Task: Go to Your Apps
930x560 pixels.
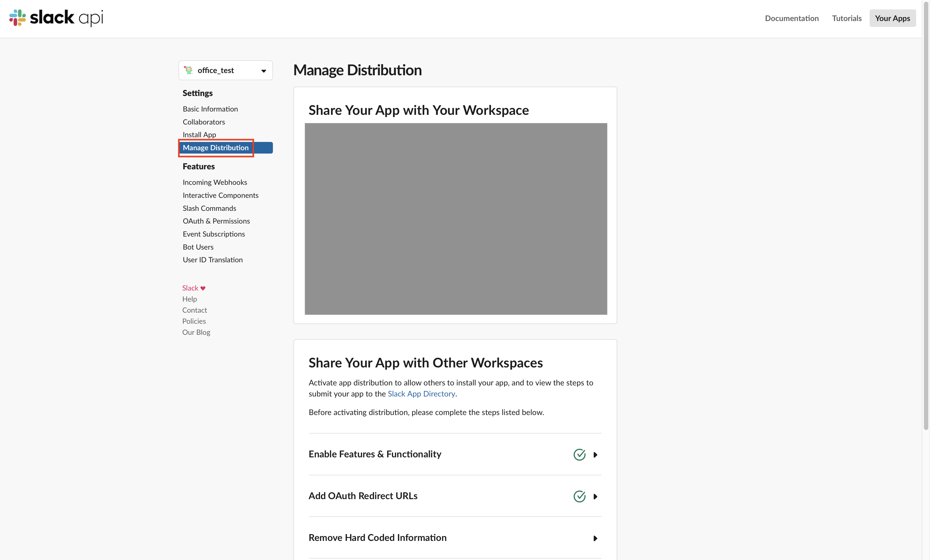Action: coord(892,18)
